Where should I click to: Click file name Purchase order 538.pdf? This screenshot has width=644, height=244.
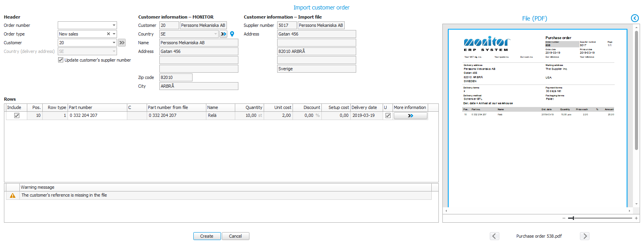click(539, 236)
